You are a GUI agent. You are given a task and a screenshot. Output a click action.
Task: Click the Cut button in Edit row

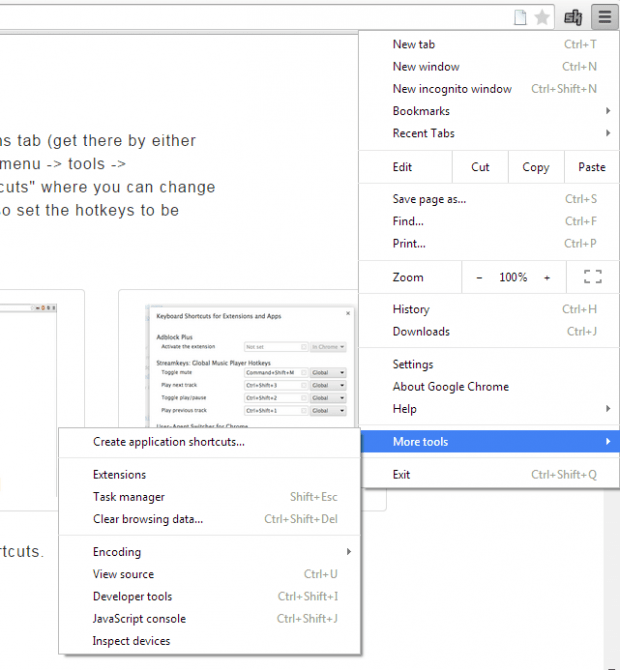click(x=480, y=167)
